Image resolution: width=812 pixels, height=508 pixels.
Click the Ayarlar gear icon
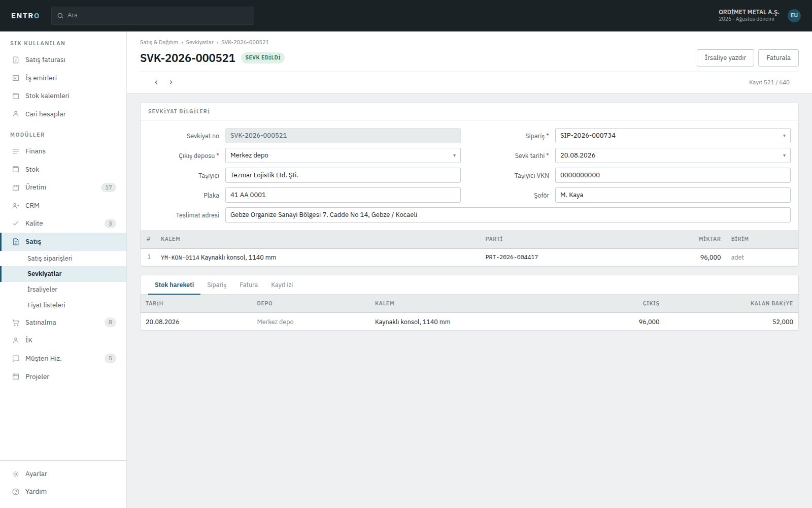click(16, 474)
